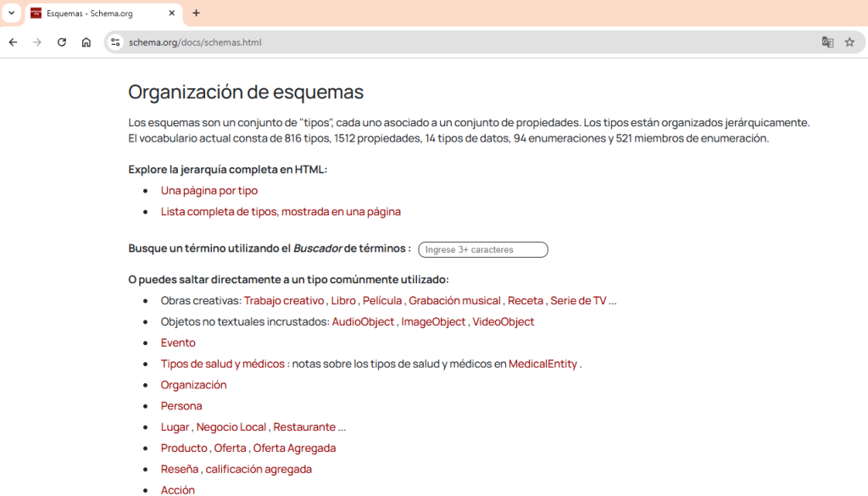Image resolution: width=868 pixels, height=496 pixels.
Task: Open the Restaurante link
Action: [304, 426]
